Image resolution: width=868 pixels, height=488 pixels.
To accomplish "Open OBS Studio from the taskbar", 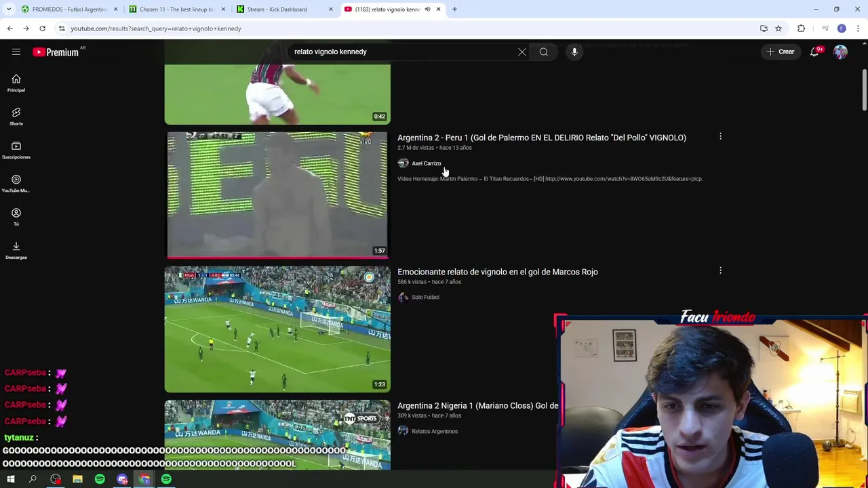I will (55, 479).
